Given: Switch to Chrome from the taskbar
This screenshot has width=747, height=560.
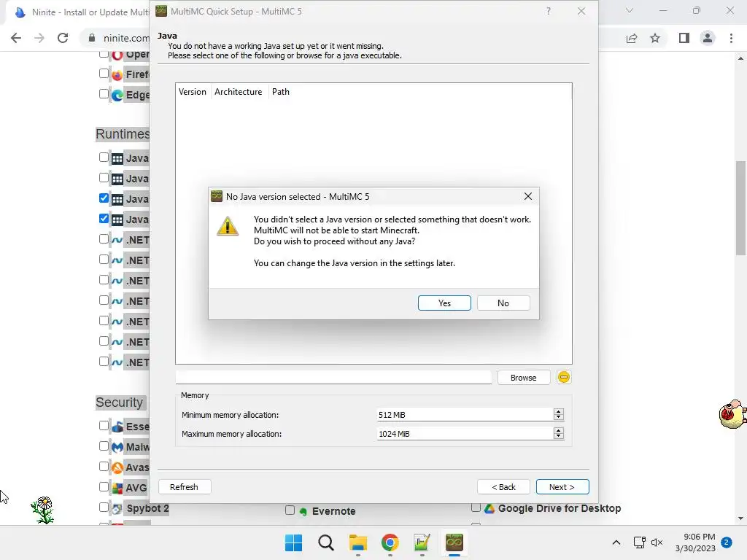Looking at the screenshot, I should [x=390, y=542].
